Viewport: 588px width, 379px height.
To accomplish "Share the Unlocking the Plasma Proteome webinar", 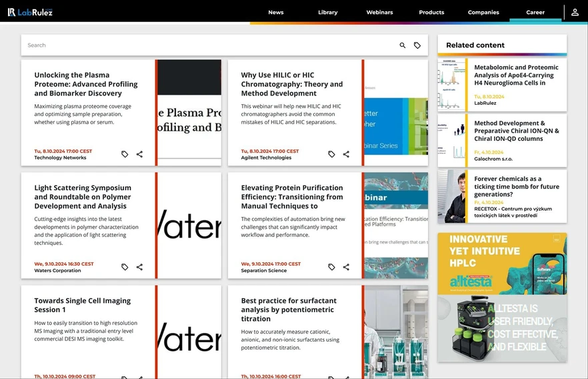I will pyautogui.click(x=139, y=154).
